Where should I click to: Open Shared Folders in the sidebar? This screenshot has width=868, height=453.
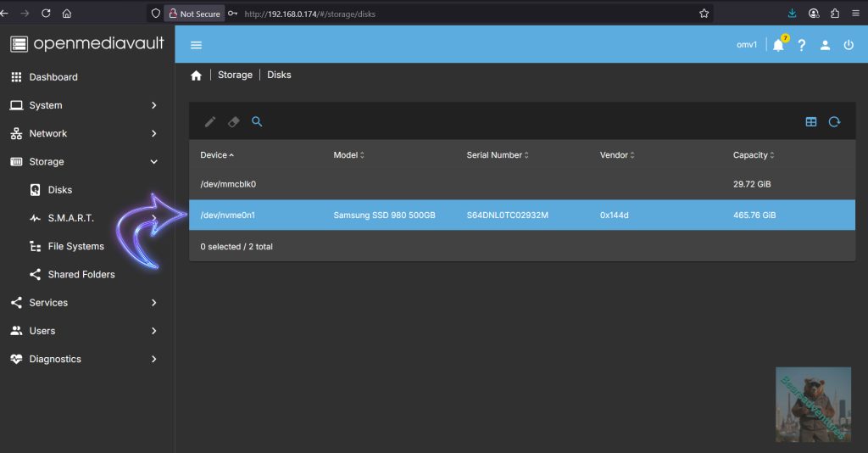(81, 274)
